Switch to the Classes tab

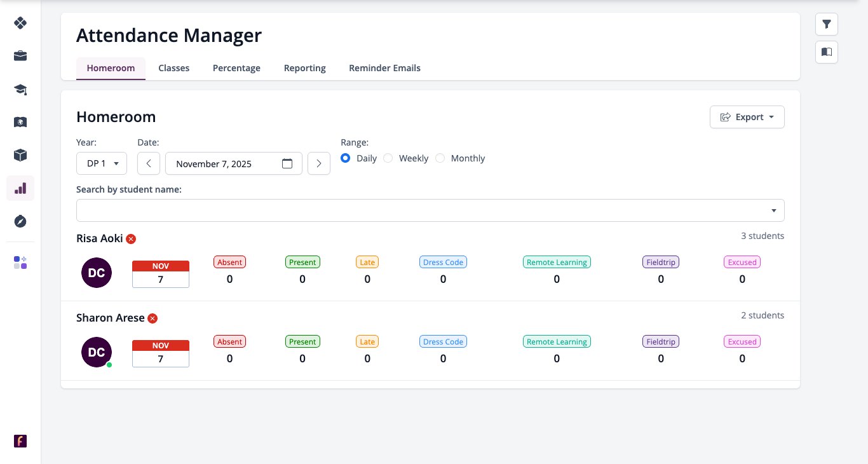point(174,68)
